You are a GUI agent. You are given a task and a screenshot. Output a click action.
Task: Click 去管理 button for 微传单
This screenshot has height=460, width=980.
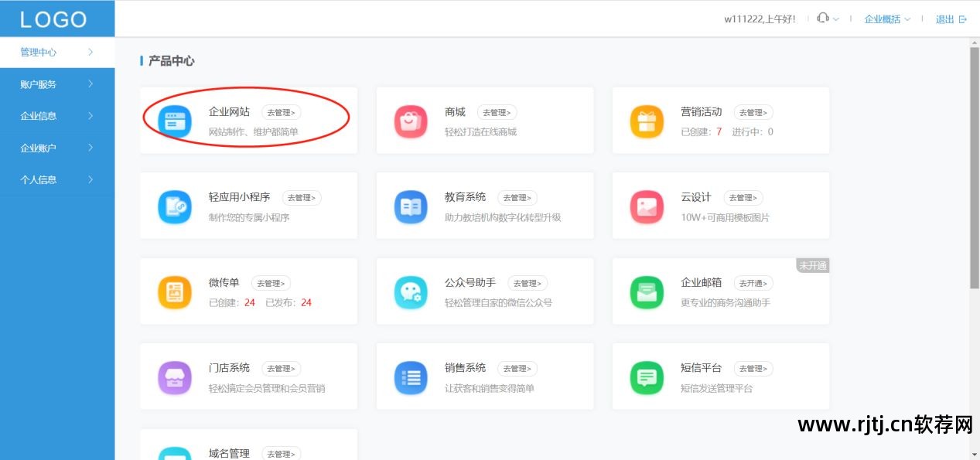(x=271, y=283)
